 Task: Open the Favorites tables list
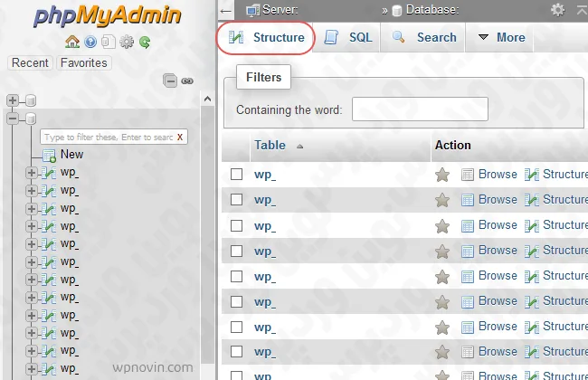pos(83,62)
